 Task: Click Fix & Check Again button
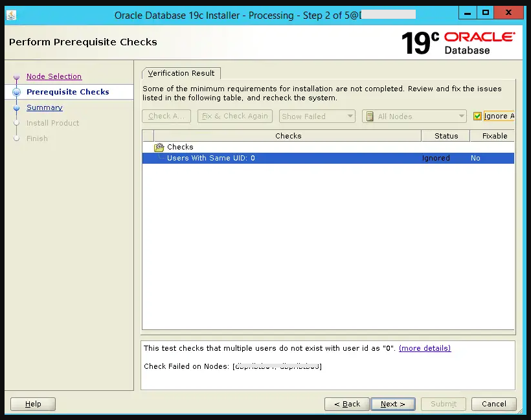click(235, 116)
